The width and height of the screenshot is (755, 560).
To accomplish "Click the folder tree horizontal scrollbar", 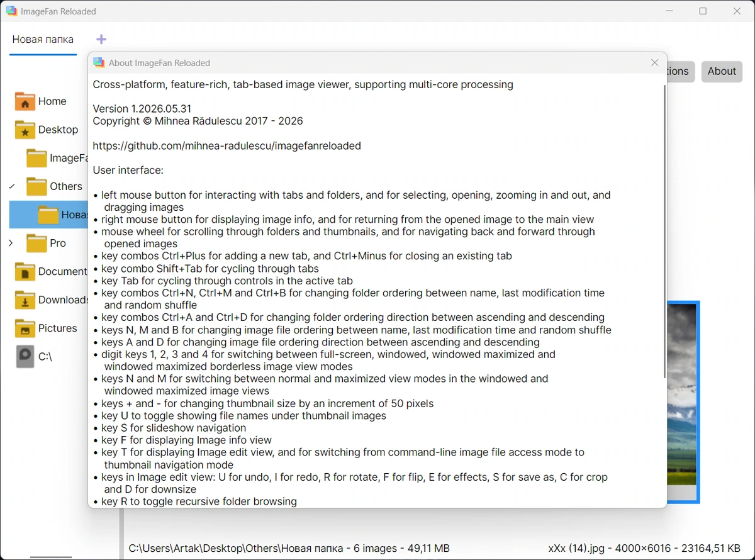I will (x=52, y=556).
